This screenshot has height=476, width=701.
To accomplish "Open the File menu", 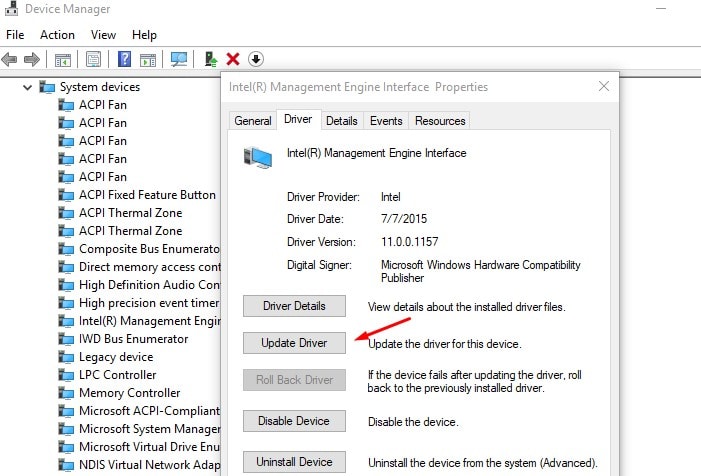I will [x=15, y=35].
